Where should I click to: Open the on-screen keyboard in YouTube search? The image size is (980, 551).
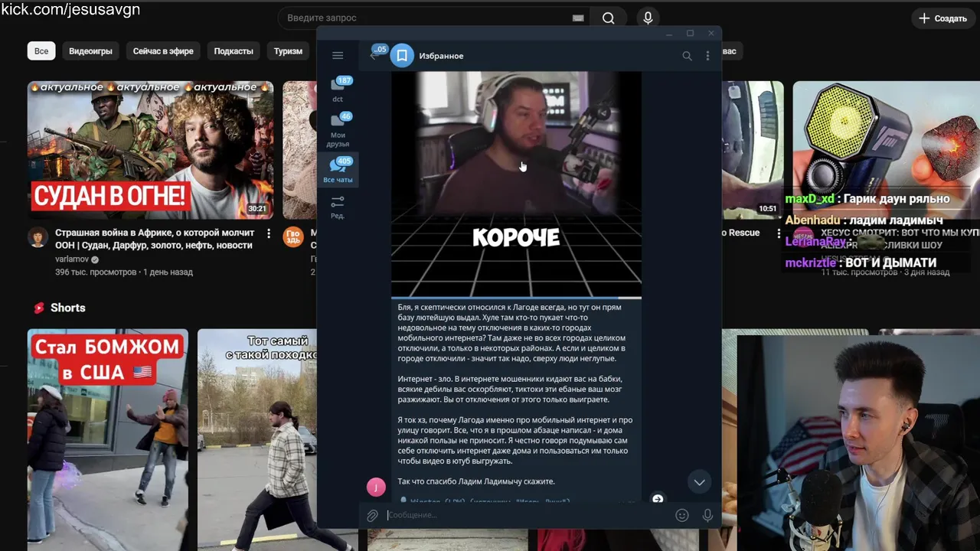tap(578, 18)
